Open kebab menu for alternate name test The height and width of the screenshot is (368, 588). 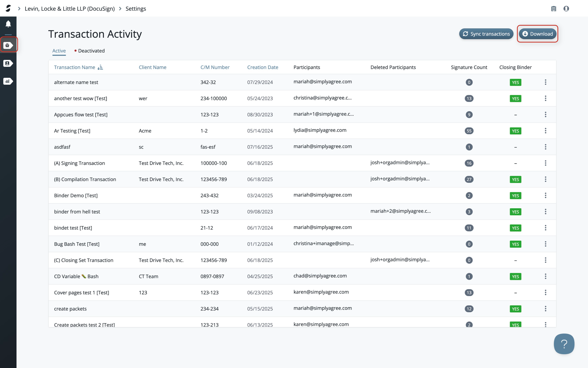tap(545, 82)
